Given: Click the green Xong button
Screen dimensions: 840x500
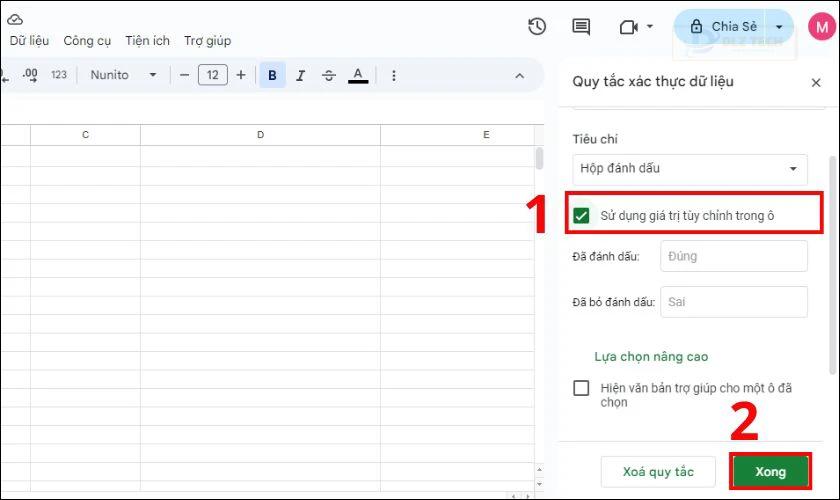Looking at the screenshot, I should [770, 472].
